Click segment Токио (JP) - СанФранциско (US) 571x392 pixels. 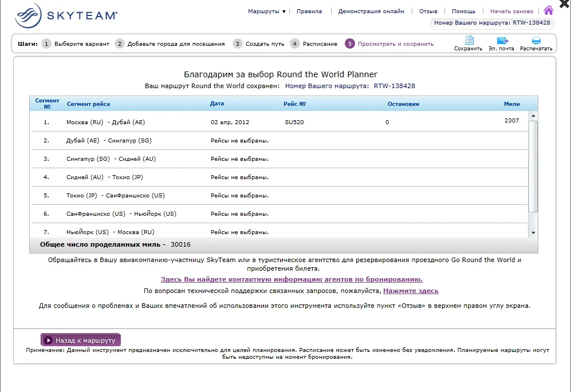tap(116, 196)
